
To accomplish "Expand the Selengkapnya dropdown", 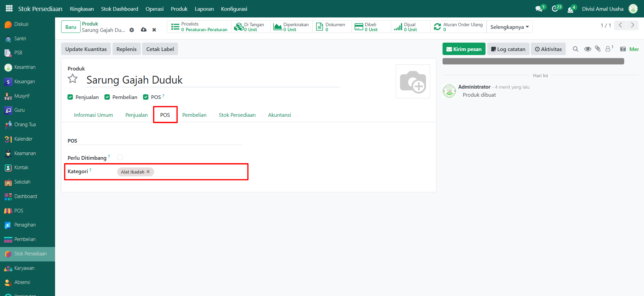I will [x=509, y=27].
